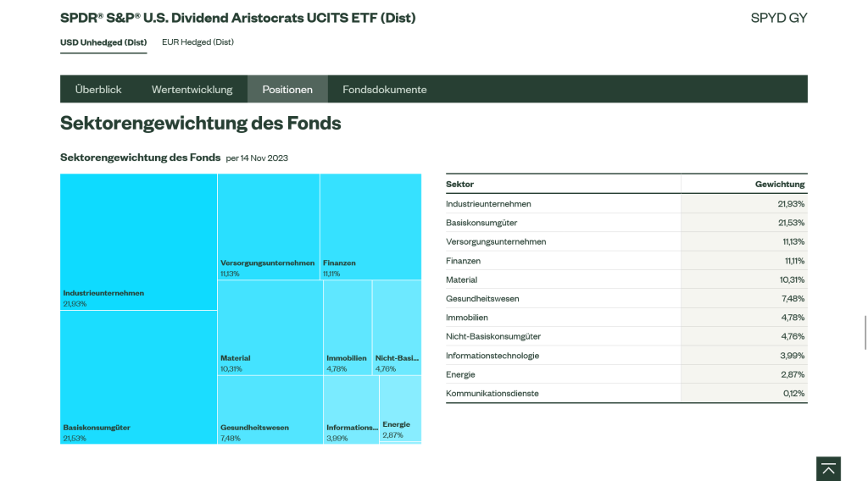This screenshot has height=481, width=868.
Task: Click the Basiskonsumgüter treemap tile
Action: [138, 377]
